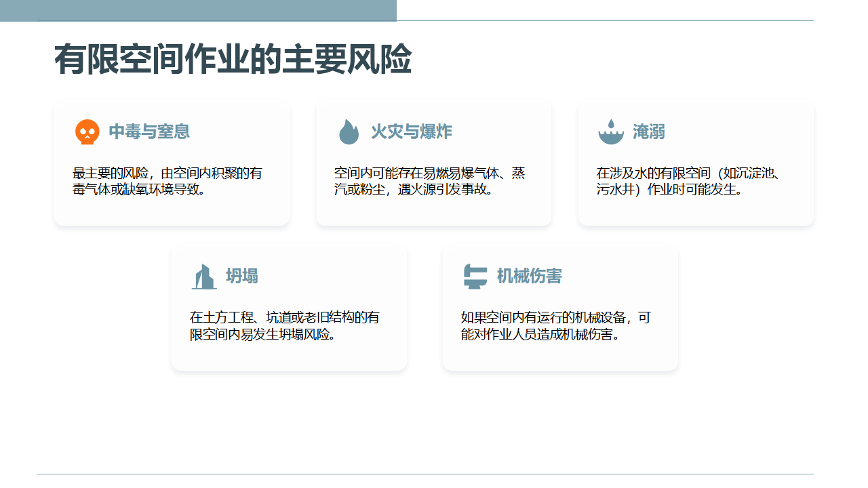Click the machinery icon beside 机械伤害
This screenshot has height=488, width=868.
(475, 277)
